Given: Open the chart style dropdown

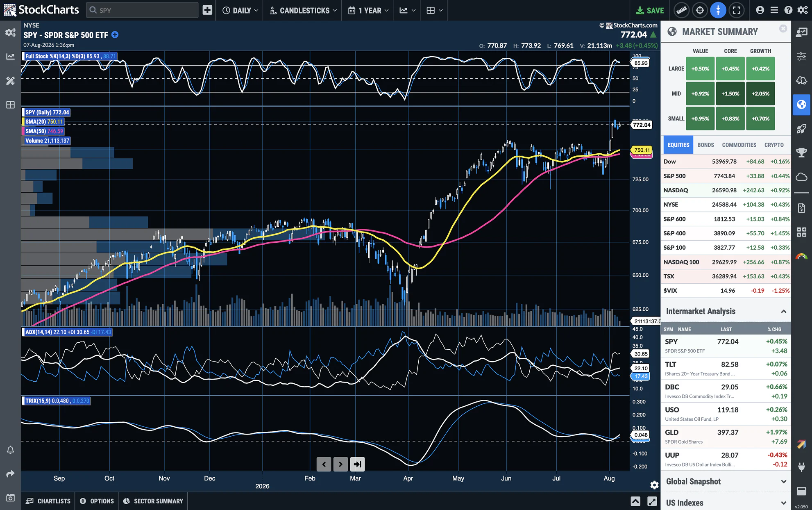Looking at the screenshot, I should coord(407,10).
